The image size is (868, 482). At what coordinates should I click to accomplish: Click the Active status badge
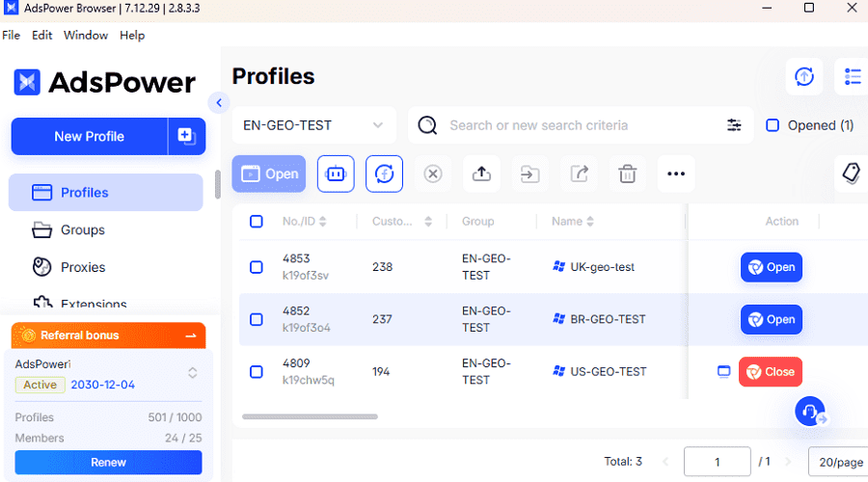[x=40, y=385]
